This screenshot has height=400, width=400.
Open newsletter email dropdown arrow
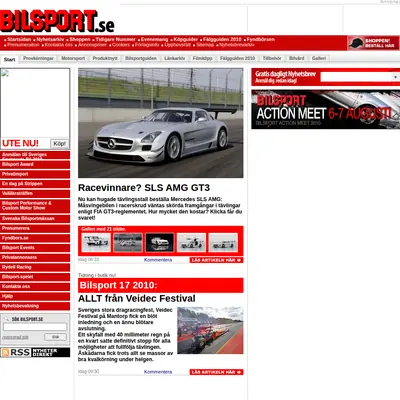click(x=395, y=77)
